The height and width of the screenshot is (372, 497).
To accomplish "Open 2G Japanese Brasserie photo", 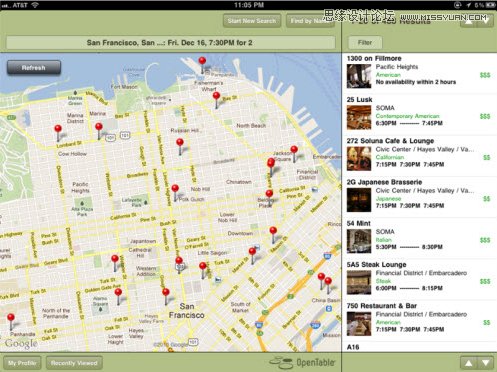I will [x=359, y=200].
